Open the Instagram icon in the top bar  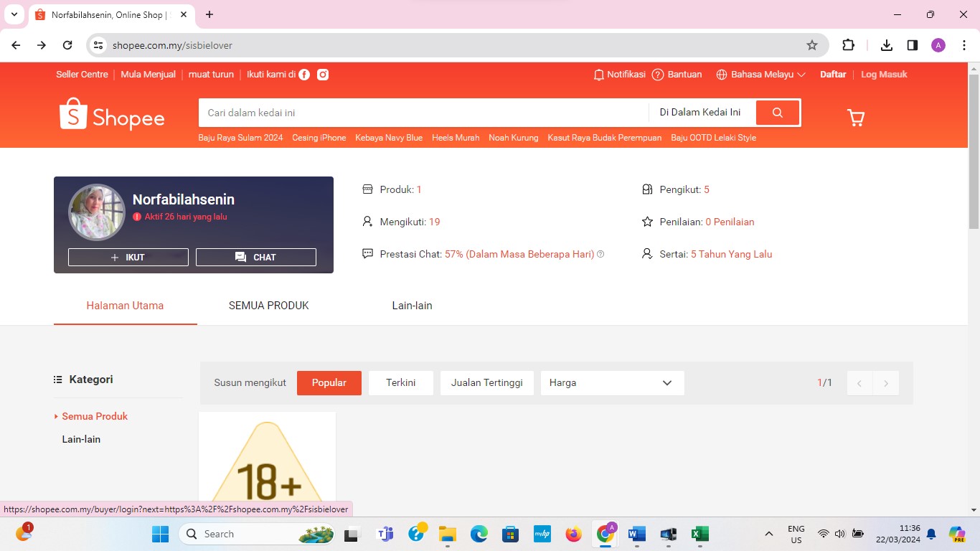click(322, 74)
